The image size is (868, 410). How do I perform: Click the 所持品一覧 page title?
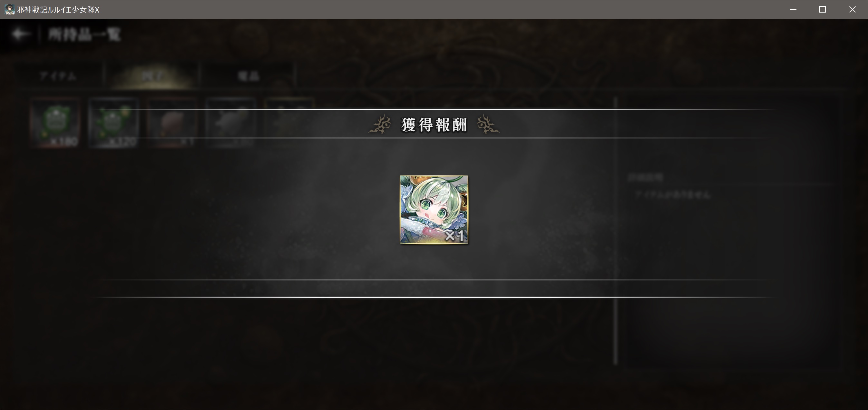pos(84,35)
